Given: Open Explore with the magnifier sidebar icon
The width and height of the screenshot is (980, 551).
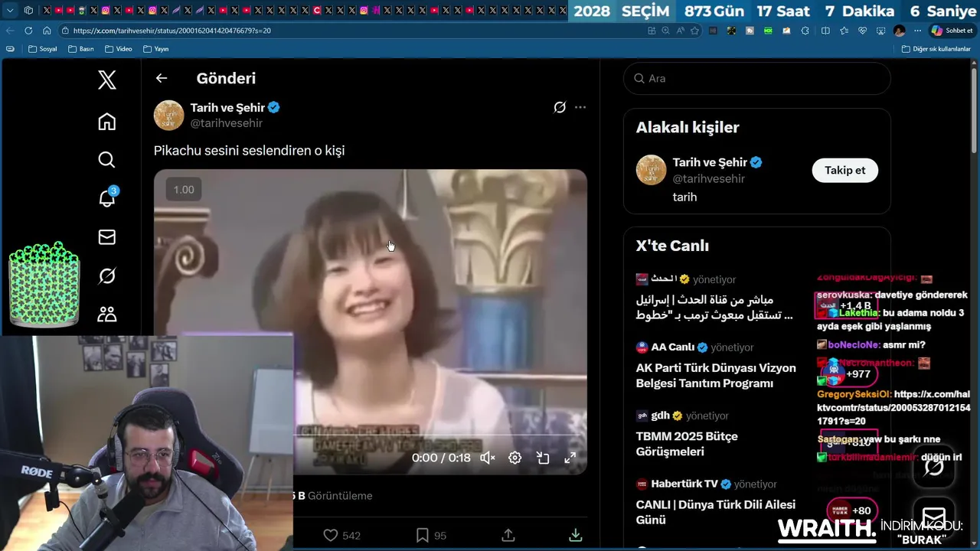Looking at the screenshot, I should [x=107, y=159].
